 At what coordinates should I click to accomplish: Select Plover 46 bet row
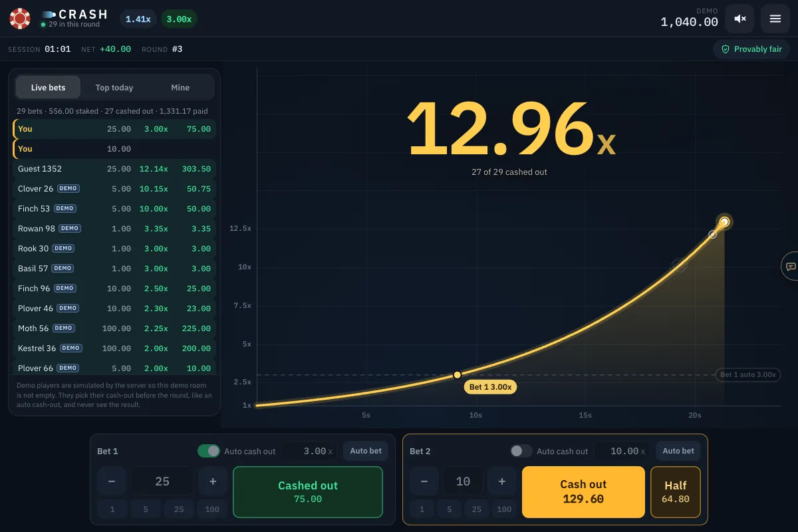pyautogui.click(x=114, y=309)
